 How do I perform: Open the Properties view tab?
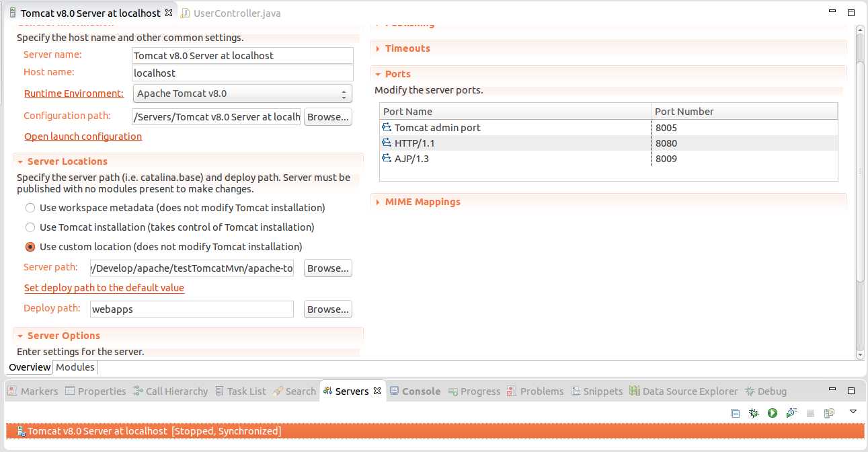[95, 391]
